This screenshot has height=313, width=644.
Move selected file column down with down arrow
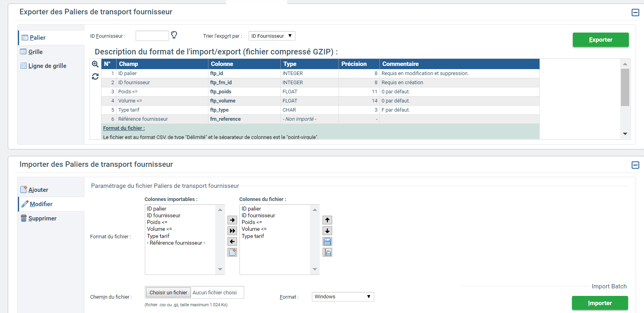(x=327, y=231)
